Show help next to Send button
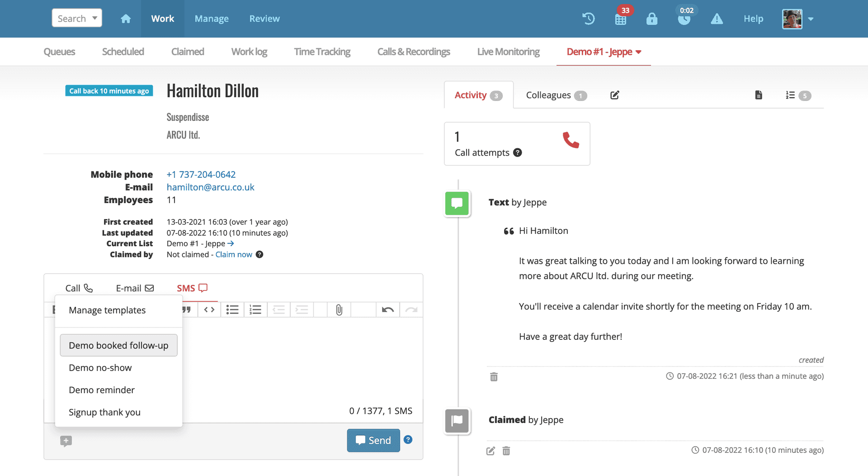This screenshot has width=868, height=476. (x=408, y=440)
